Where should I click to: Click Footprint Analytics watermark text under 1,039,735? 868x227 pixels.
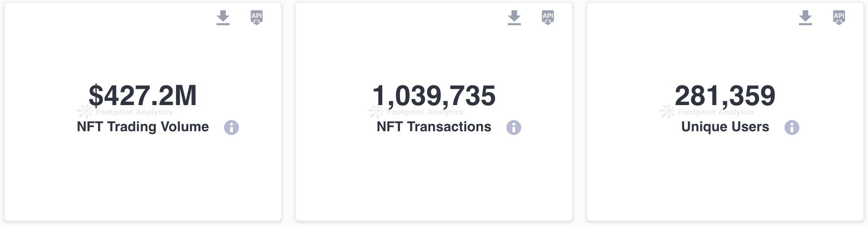pos(425,112)
